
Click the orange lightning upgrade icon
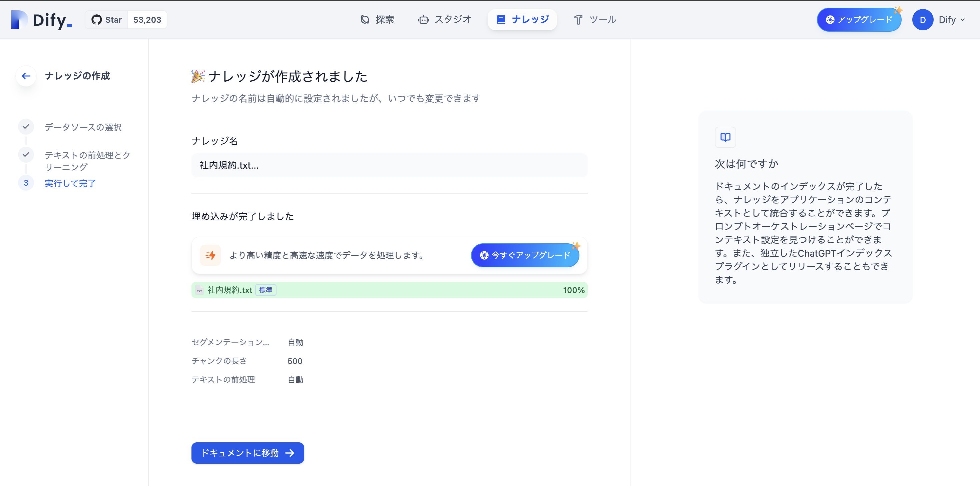tap(210, 255)
